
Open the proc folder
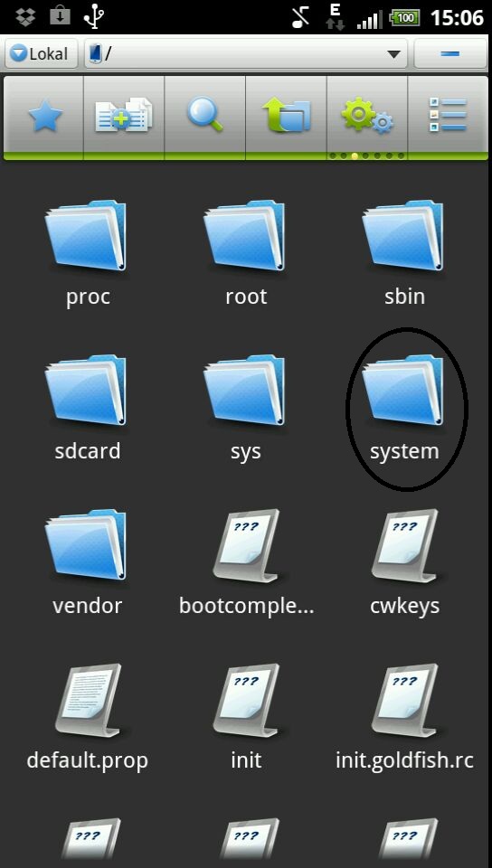(x=87, y=256)
